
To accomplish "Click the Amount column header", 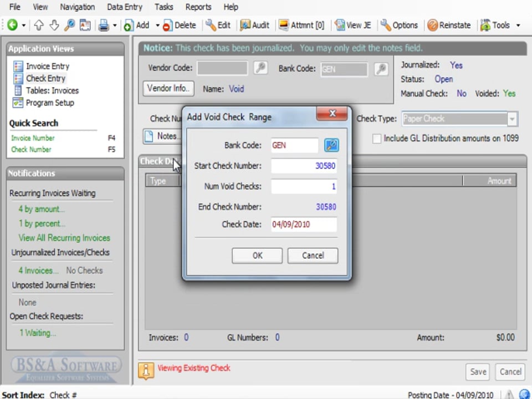I will pyautogui.click(x=489, y=181).
